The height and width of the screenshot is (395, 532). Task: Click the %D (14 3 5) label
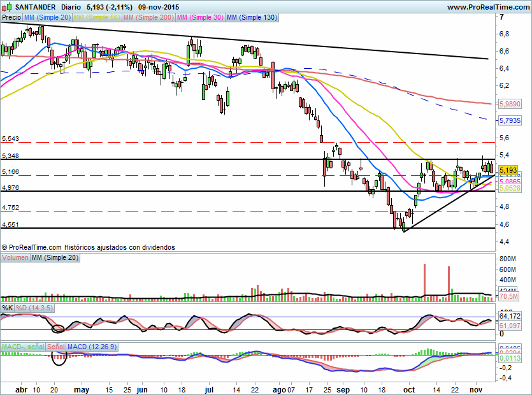tap(34, 308)
